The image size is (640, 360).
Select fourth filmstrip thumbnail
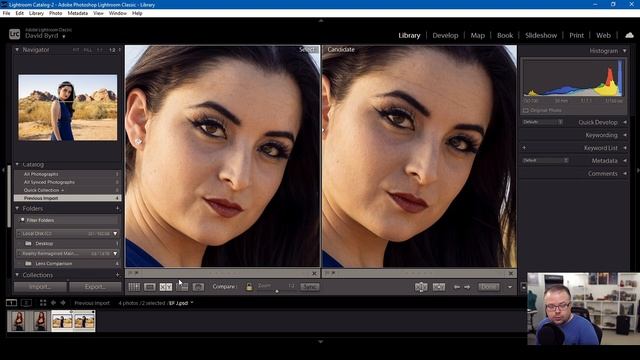pos(84,321)
